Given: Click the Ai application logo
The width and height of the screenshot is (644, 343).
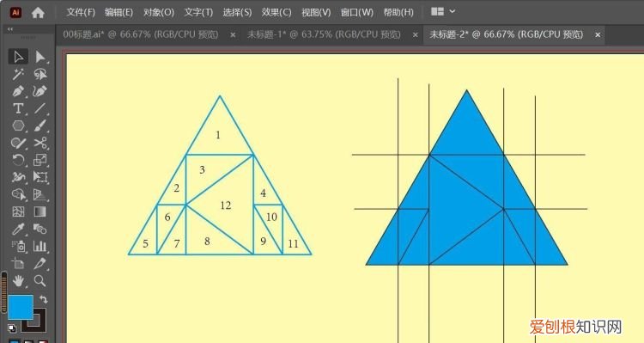Looking at the screenshot, I should point(15,12).
